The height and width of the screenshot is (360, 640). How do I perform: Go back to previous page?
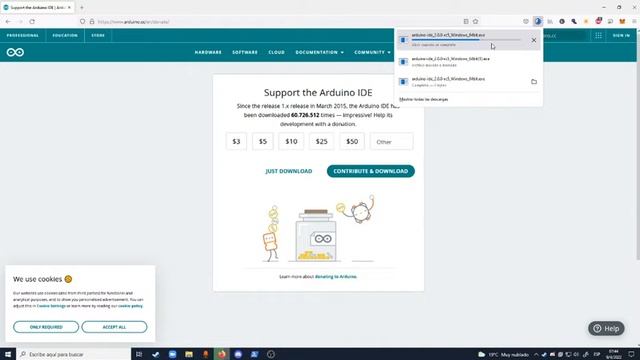(x=8, y=22)
